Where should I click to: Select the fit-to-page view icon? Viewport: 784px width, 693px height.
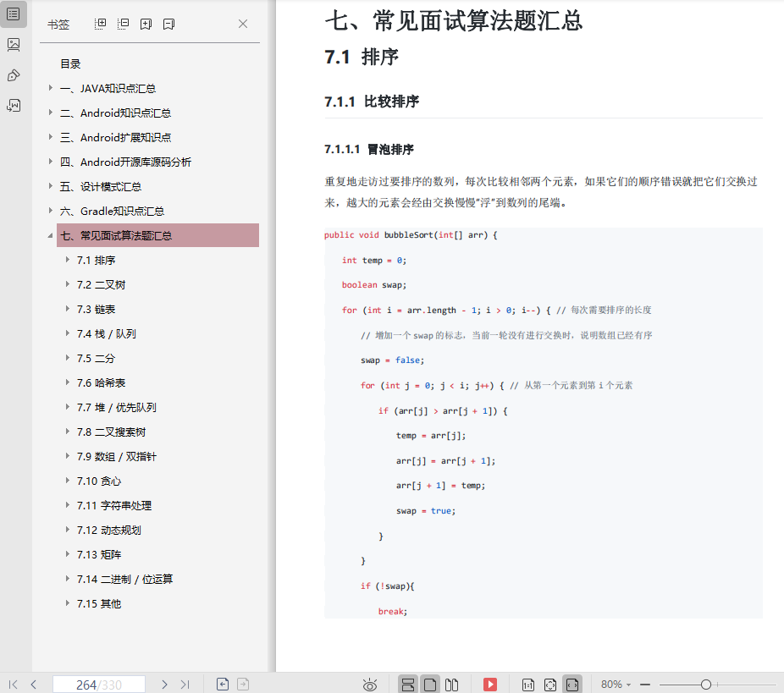tap(551, 684)
